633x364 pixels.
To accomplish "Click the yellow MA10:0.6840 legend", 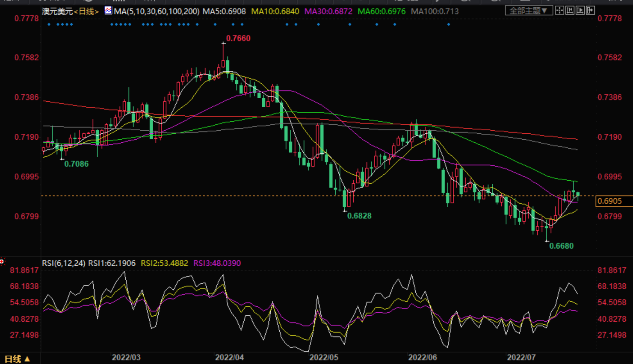I will [275, 12].
